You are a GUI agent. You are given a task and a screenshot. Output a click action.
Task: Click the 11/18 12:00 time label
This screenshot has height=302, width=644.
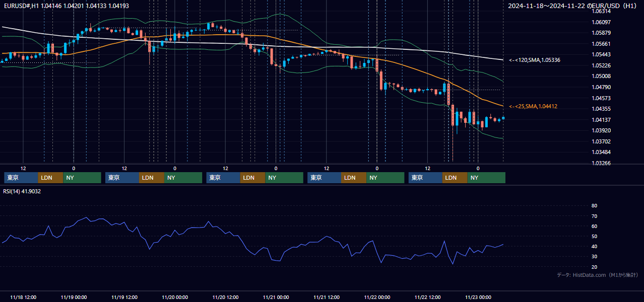[23, 297]
